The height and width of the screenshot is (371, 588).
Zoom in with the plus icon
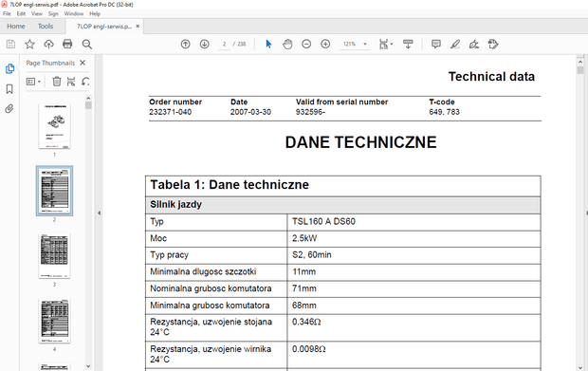[325, 45]
